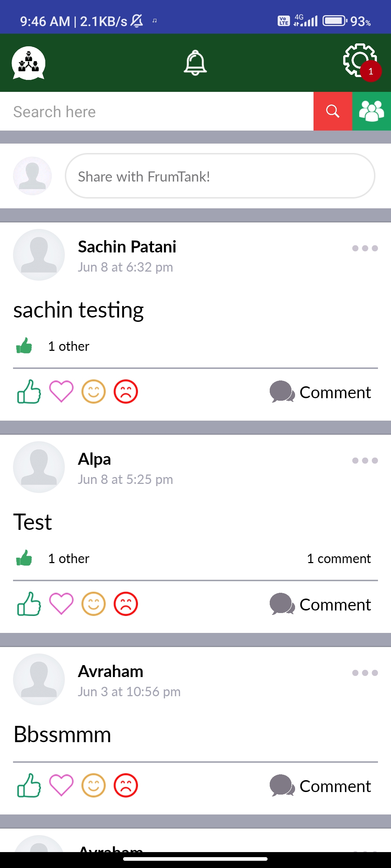Comment on the sachin testing post

[x=320, y=392]
